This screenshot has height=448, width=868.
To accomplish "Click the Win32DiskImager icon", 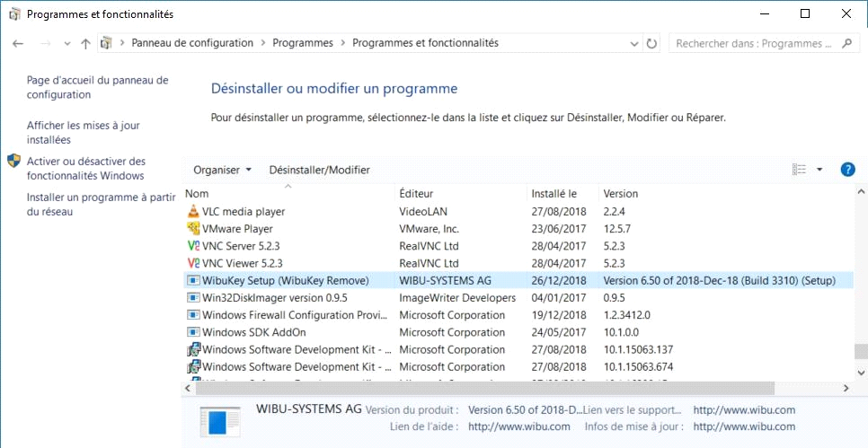I will (192, 297).
